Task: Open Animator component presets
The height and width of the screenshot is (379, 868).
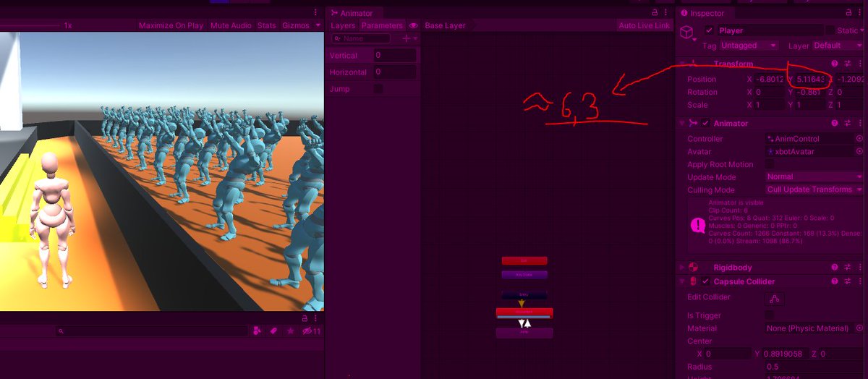Action: click(848, 123)
